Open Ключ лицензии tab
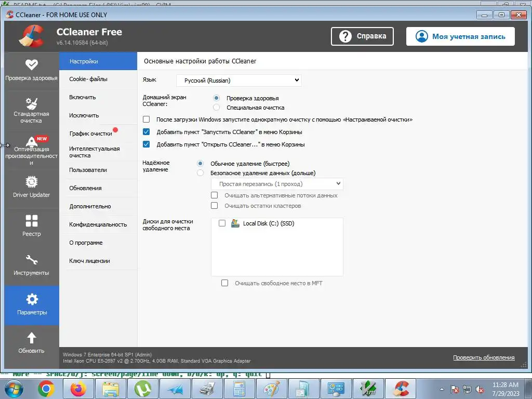This screenshot has width=532, height=399. click(98, 261)
